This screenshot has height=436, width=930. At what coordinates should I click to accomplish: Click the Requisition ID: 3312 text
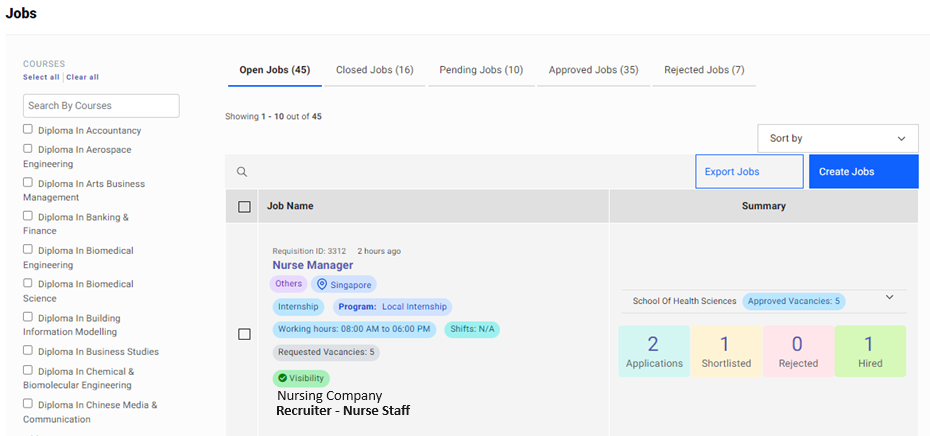(309, 251)
